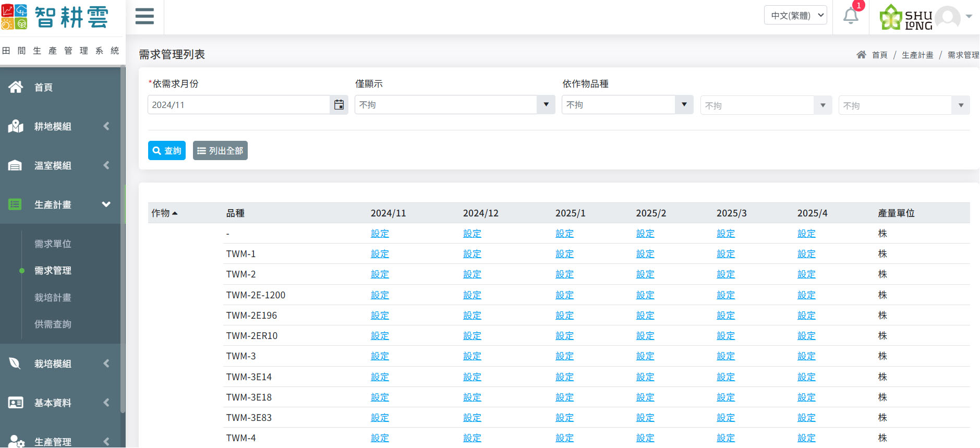Click the calendar icon beside month field
This screenshot has width=980, height=448.
click(x=339, y=105)
